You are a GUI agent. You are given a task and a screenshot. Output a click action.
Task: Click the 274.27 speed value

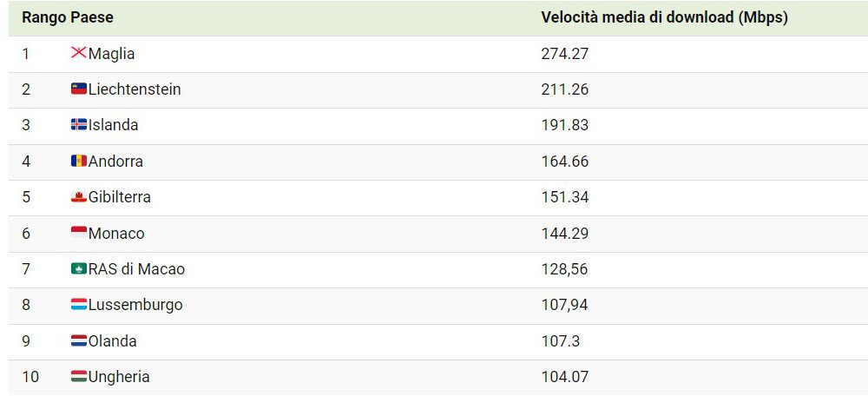(x=565, y=54)
